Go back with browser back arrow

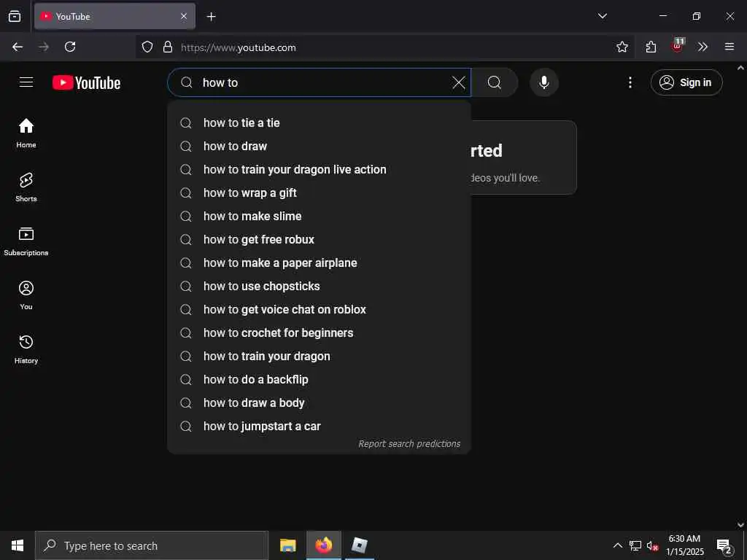18,47
